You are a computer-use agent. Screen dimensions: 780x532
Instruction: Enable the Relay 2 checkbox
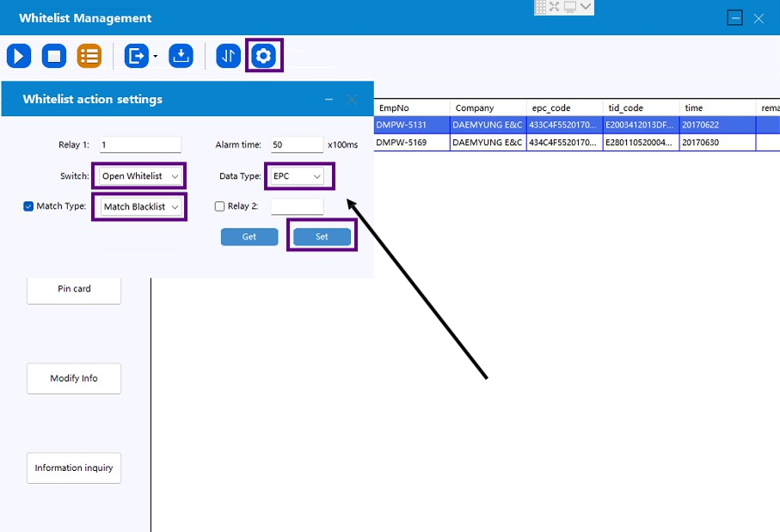[219, 206]
